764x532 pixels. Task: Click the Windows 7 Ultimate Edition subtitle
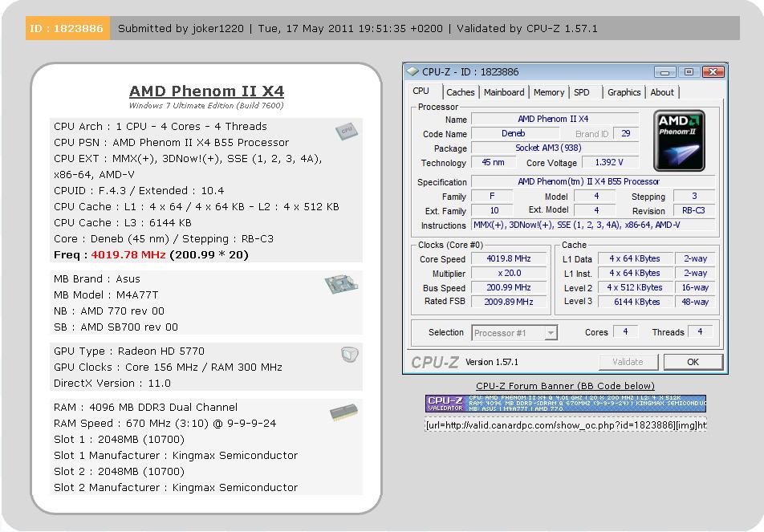[x=206, y=105]
